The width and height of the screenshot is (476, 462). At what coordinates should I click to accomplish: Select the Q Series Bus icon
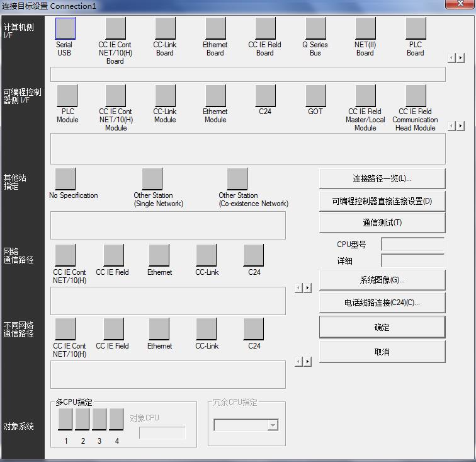[x=315, y=28]
